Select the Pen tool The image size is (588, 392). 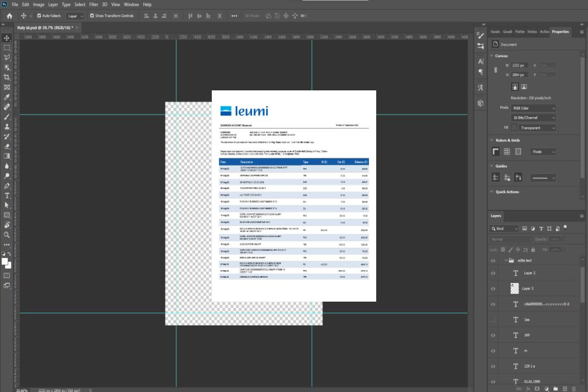(7, 186)
